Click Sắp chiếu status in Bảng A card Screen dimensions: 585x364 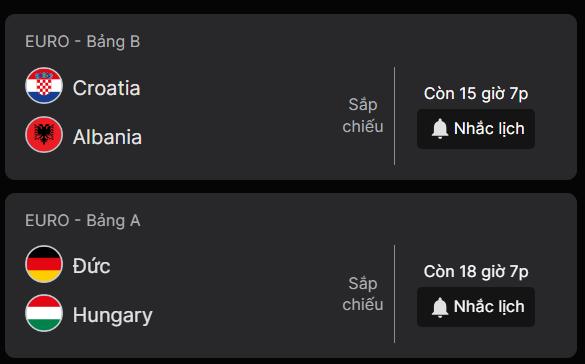(x=363, y=294)
